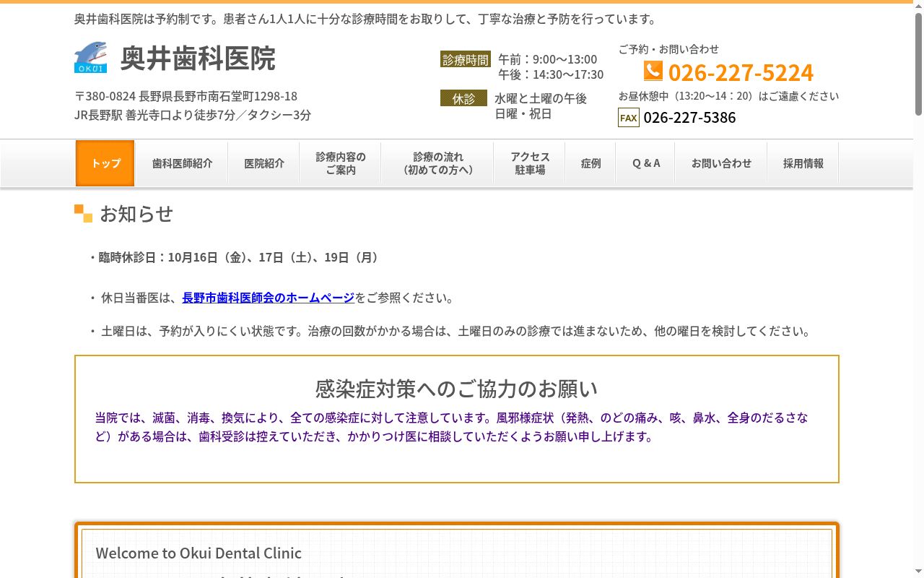Click morning hours 午前：9:00〜13:00

pos(547,59)
